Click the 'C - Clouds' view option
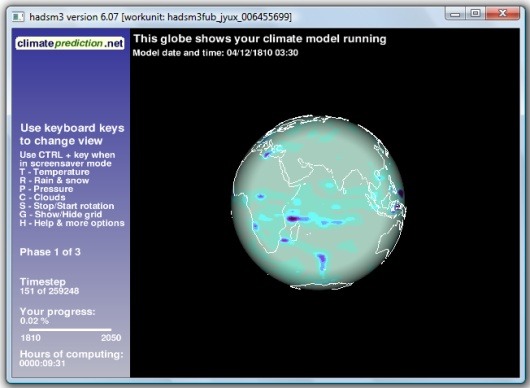Screen dimensions: 530x388 pos(42,197)
